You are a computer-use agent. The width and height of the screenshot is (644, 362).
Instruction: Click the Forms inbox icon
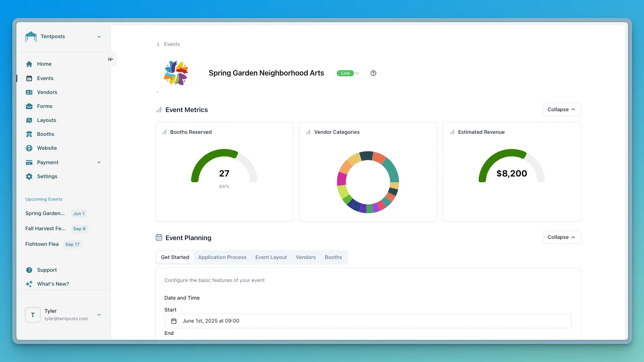point(29,106)
